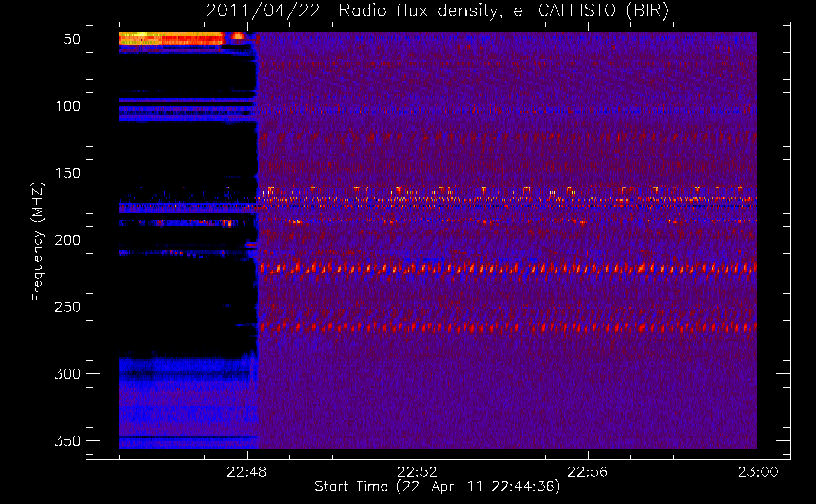
Task: Click the bright yellow-orange burst near 50 MHz
Action: tap(171, 39)
